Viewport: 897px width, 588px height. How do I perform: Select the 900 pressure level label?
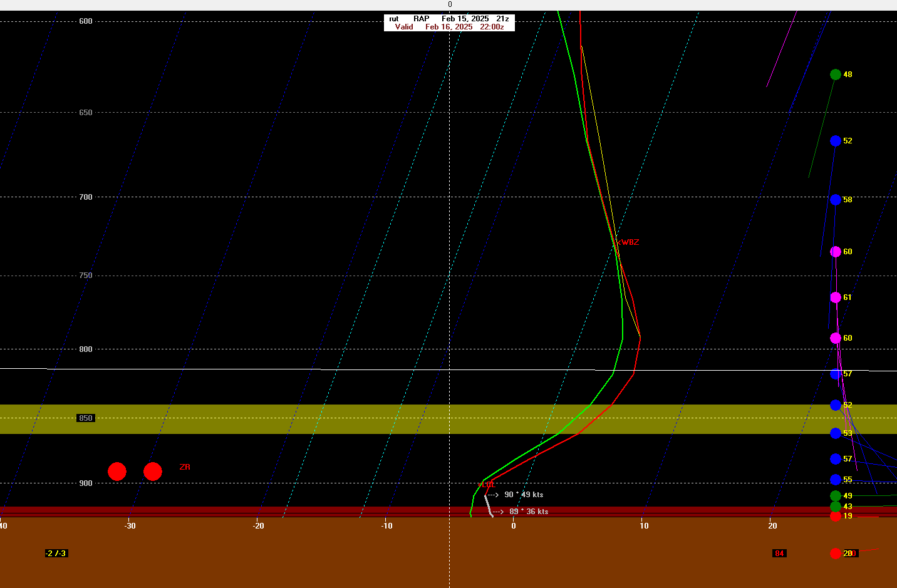pos(86,483)
